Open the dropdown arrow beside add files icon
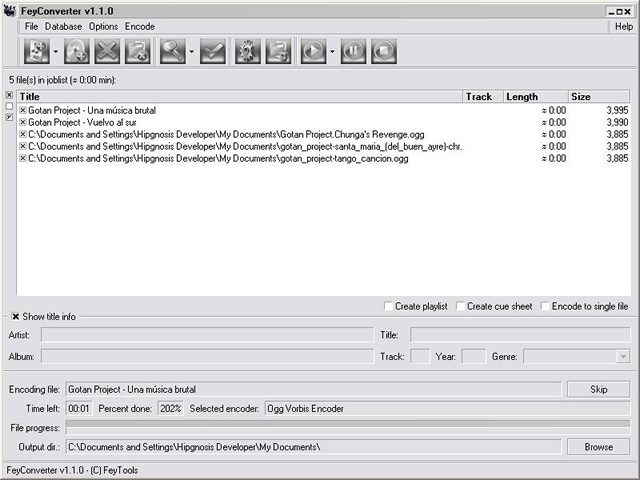 [56, 51]
